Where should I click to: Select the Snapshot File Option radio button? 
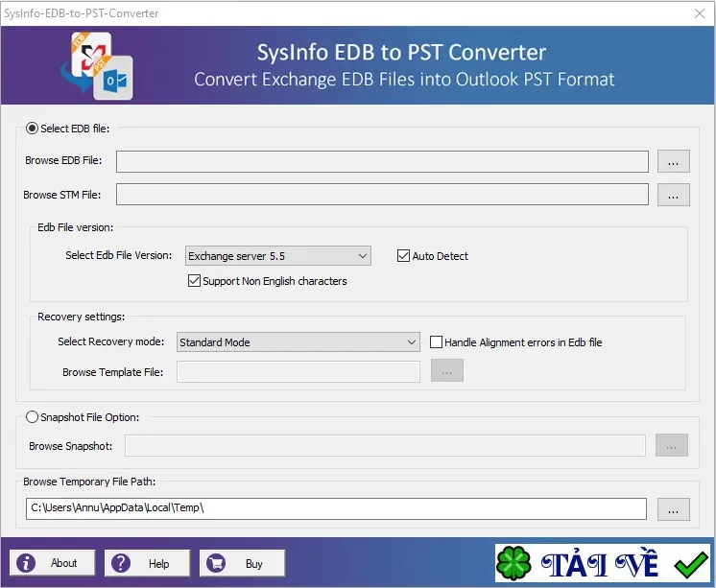click(x=32, y=417)
